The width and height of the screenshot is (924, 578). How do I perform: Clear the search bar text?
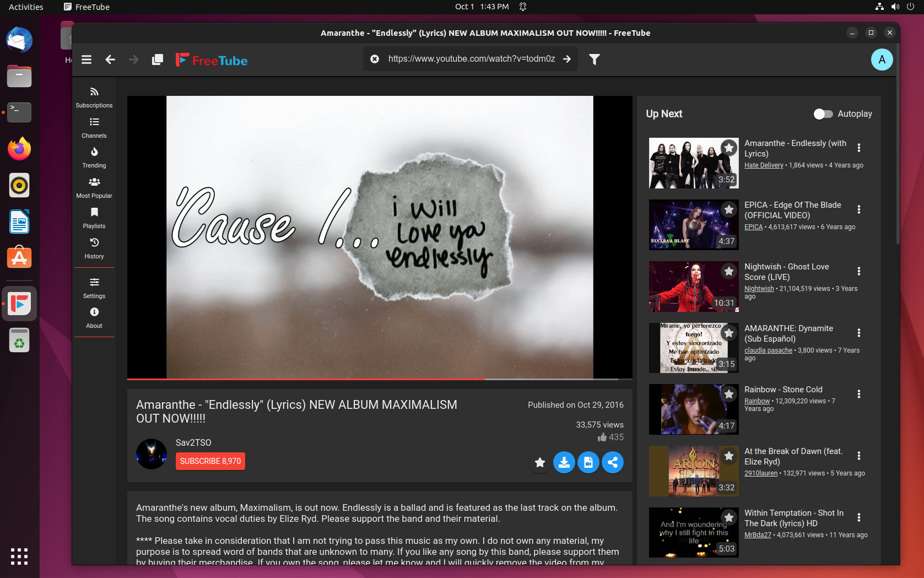click(375, 59)
